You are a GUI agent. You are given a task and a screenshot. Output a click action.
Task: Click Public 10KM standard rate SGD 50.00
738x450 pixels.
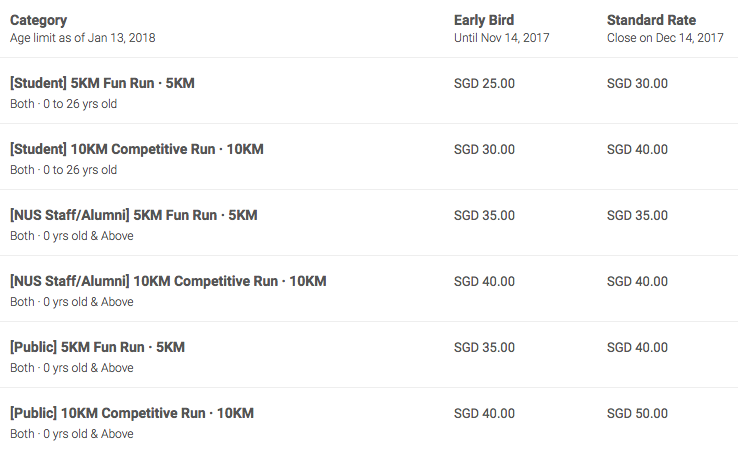pyautogui.click(x=637, y=413)
